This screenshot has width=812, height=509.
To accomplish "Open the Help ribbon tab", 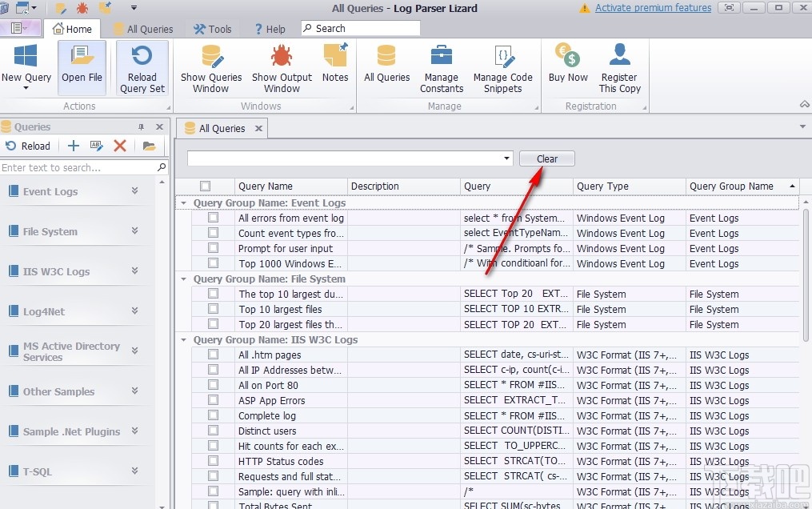I will 270,29.
